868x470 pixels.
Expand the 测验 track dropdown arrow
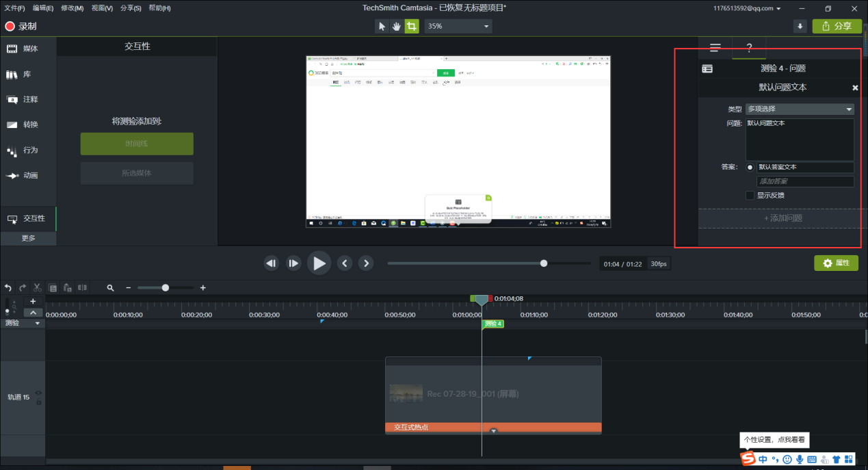coord(38,324)
